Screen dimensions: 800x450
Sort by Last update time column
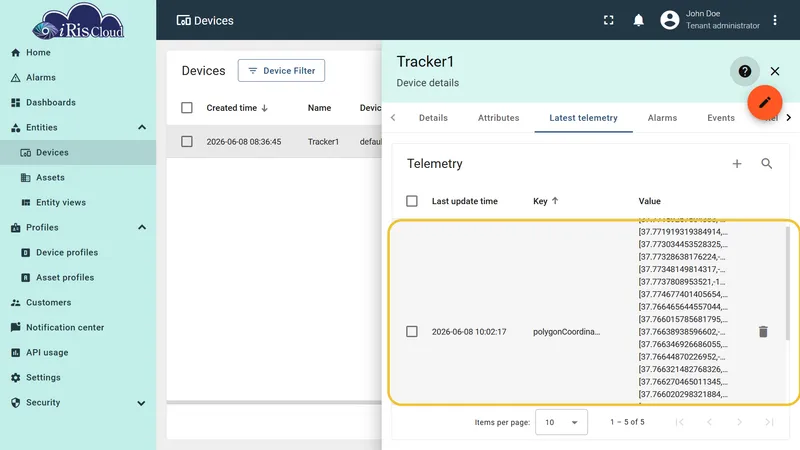[464, 201]
